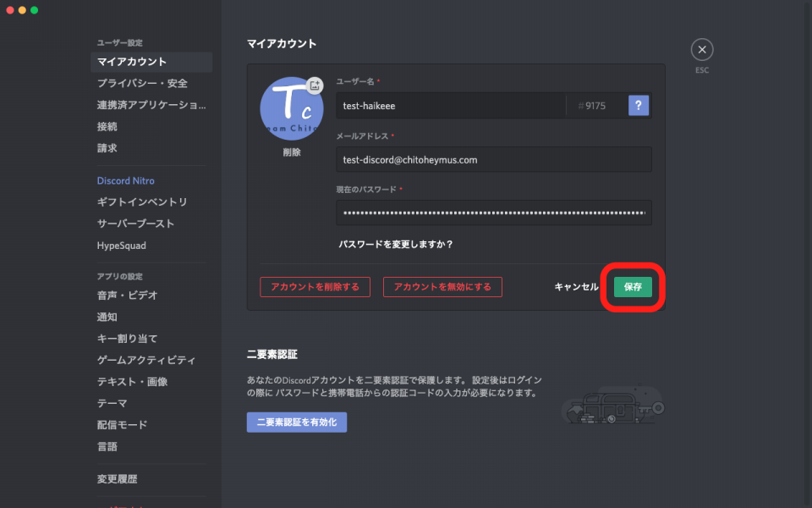812x508 pixels.
Task: Close settings with the ESC circle button
Action: [702, 50]
